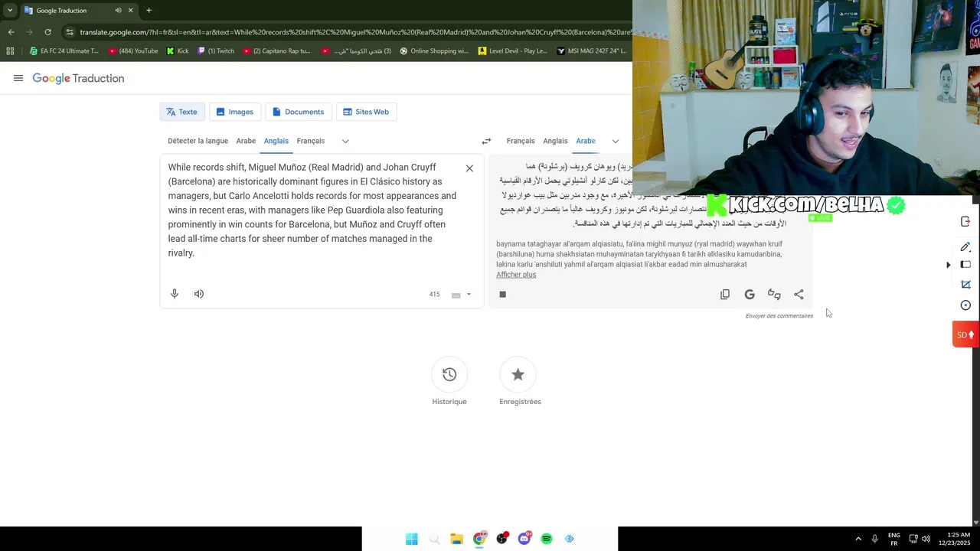980x551 pixels.
Task: Mute the Google Traduction tab audio icon
Action: pos(118,10)
